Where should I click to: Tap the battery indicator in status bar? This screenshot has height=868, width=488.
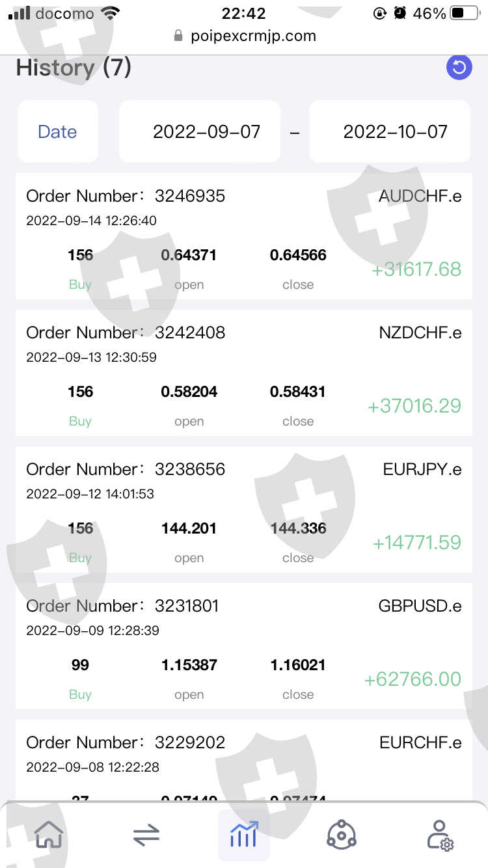point(465,13)
